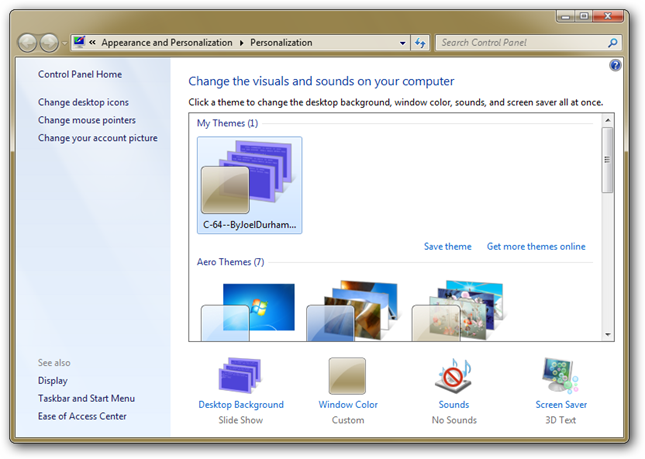Expand the address bar history dropdown
Screen dimensions: 645x459
tap(402, 43)
